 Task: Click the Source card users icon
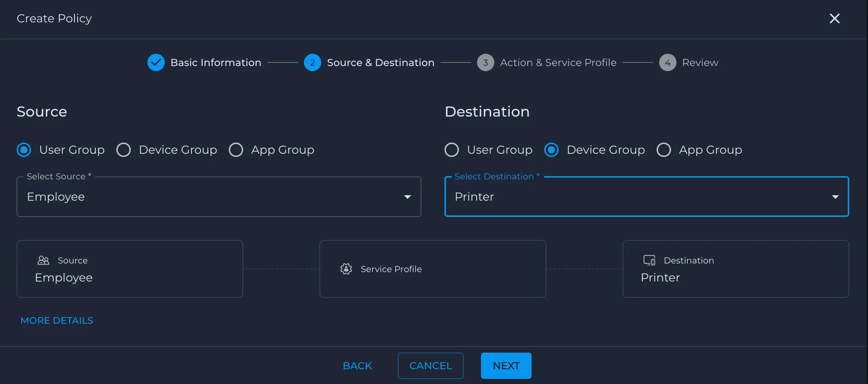(43, 260)
